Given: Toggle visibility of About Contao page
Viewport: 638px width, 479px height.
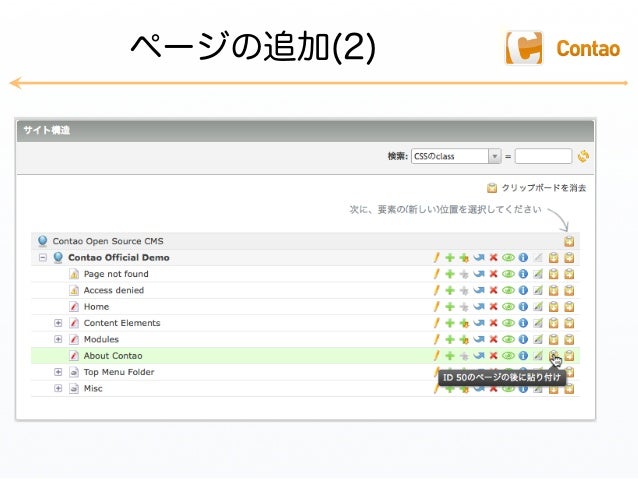Looking at the screenshot, I should pos(508,356).
